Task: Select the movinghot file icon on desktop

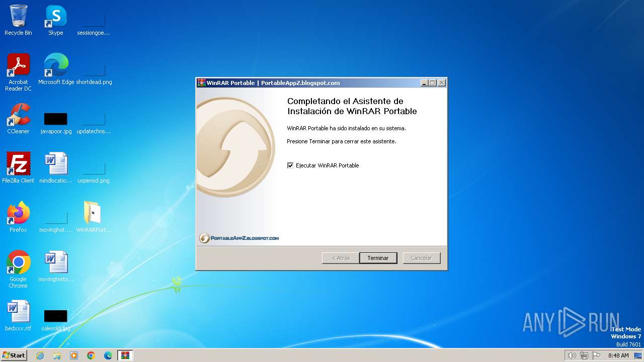Action: [56, 221]
